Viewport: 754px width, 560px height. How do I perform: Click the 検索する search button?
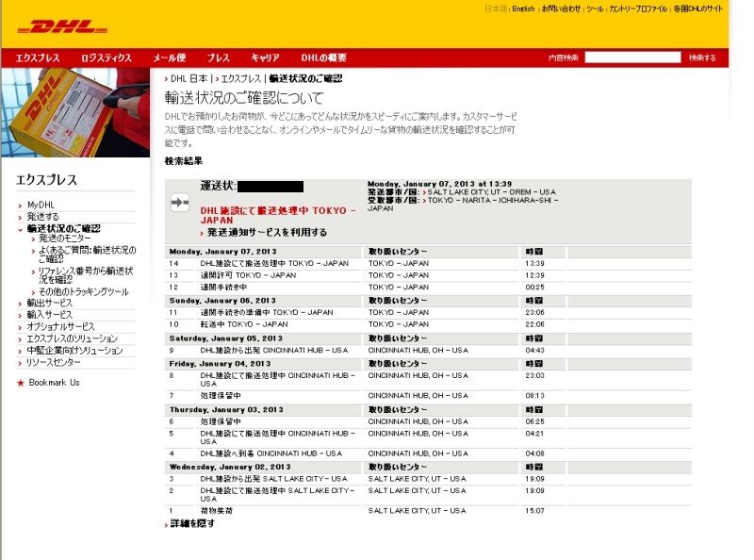click(x=702, y=58)
